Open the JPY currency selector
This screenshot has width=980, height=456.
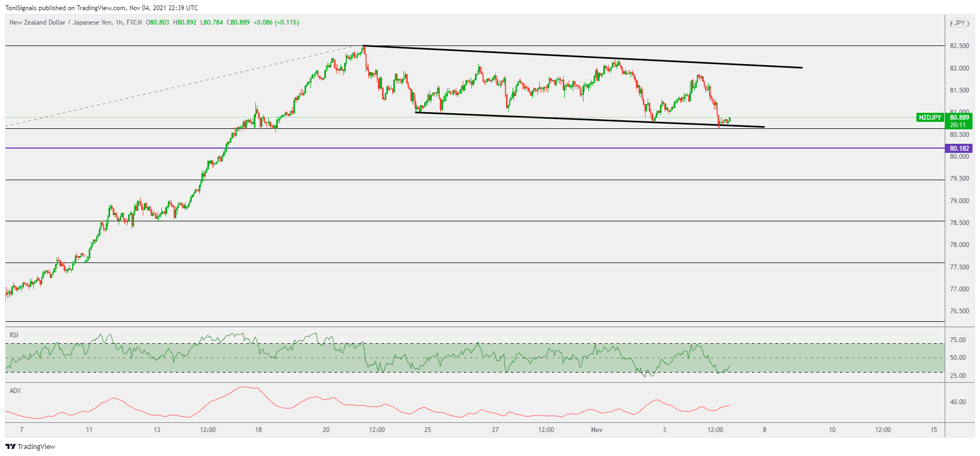(960, 23)
